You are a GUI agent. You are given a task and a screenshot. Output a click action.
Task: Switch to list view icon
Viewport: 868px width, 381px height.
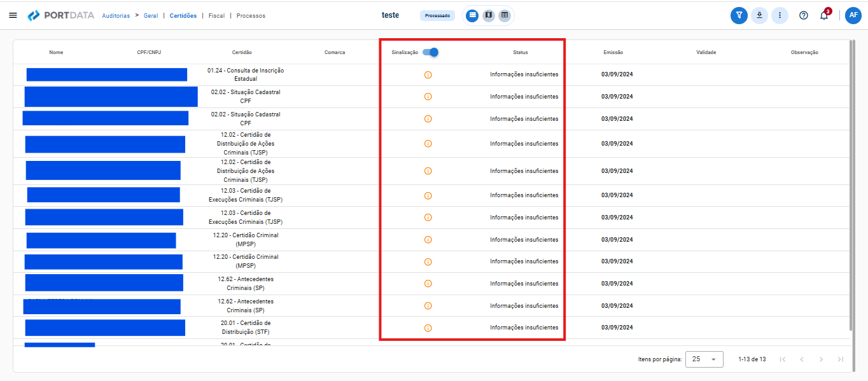click(x=472, y=15)
